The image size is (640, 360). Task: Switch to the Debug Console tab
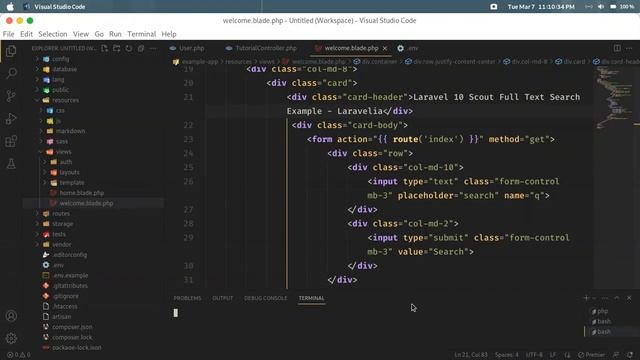pyautogui.click(x=265, y=298)
